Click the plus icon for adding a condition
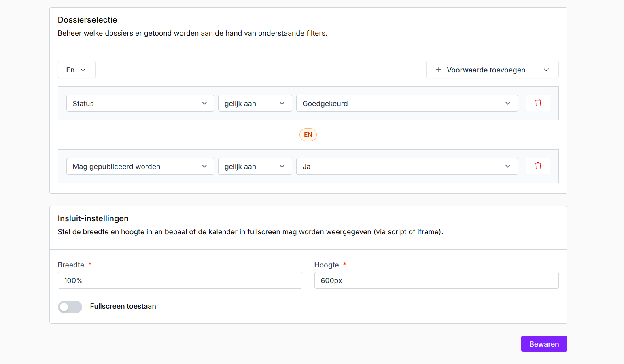 tap(438, 70)
